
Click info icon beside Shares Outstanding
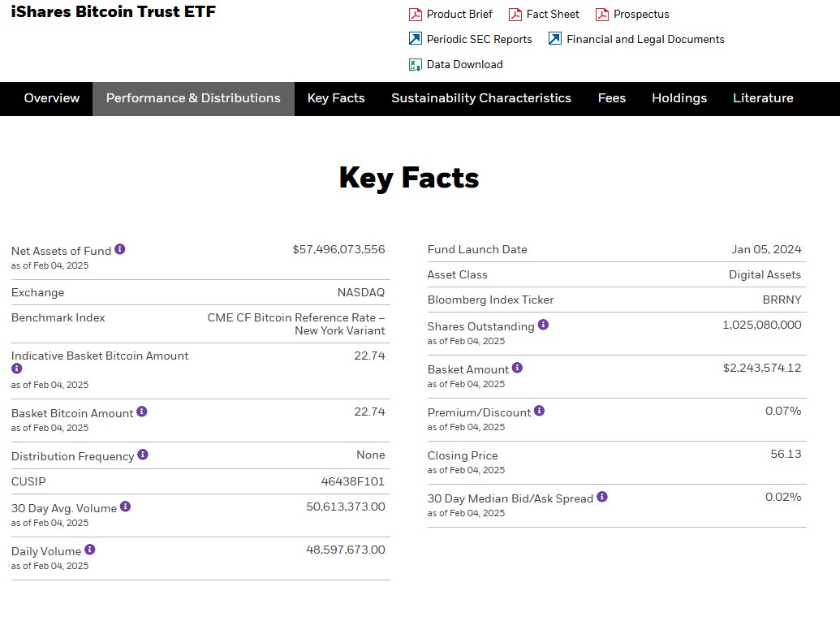(544, 325)
